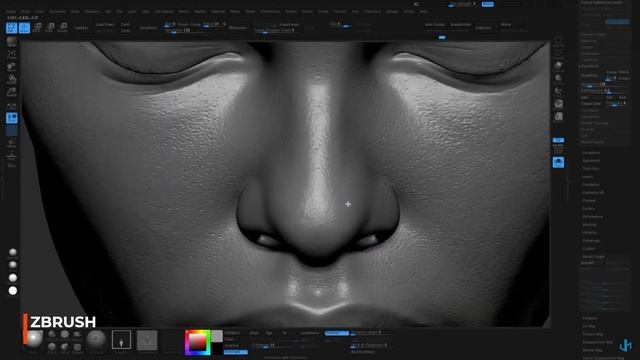Click the fourth right shelf view icon
The image size is (640, 360).
tap(558, 79)
